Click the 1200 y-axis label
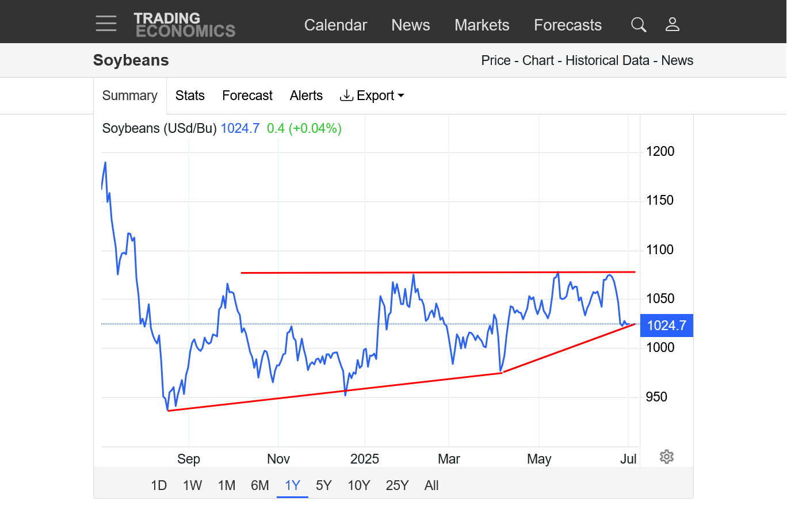This screenshot has height=532, width=787. (x=660, y=151)
